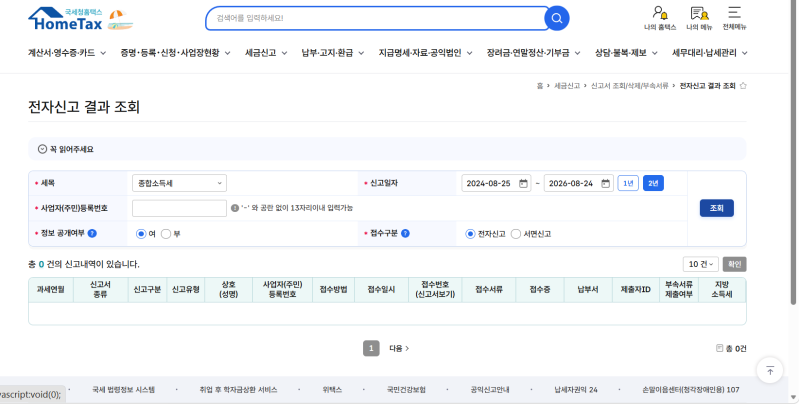Open the 세목 종합소득세 dropdown

[x=179, y=183]
